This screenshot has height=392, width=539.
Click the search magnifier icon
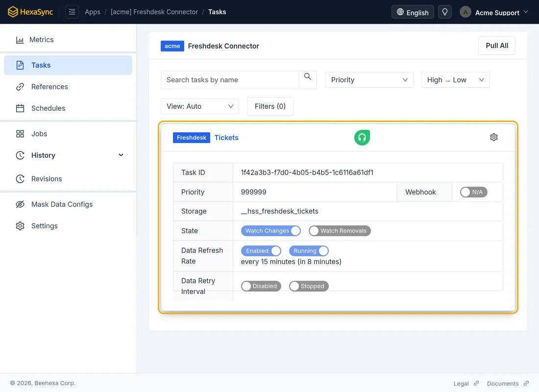(x=308, y=76)
